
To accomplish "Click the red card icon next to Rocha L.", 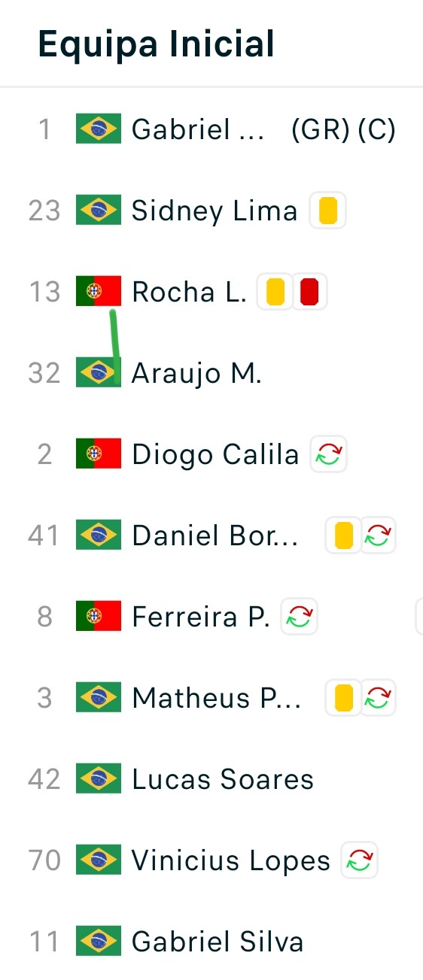I will (x=310, y=292).
